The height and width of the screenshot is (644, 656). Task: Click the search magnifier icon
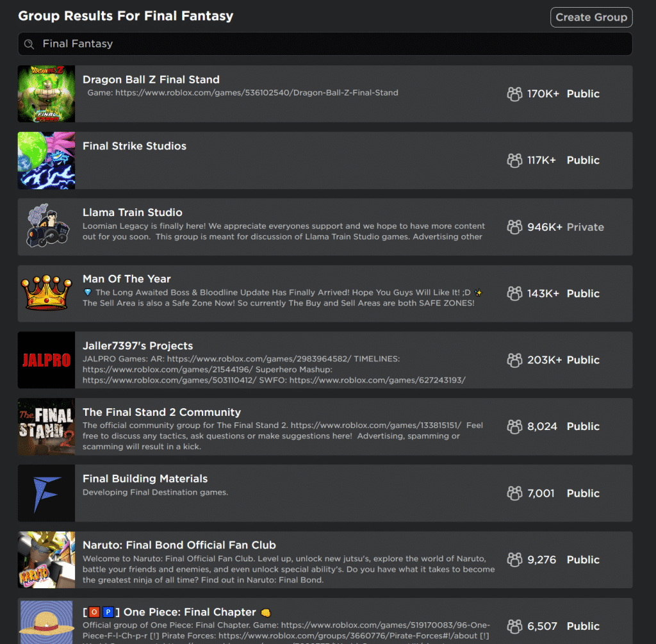29,44
